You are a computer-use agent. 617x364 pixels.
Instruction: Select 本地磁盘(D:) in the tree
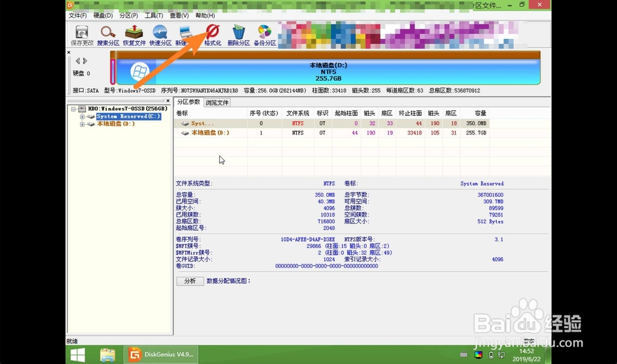point(116,124)
